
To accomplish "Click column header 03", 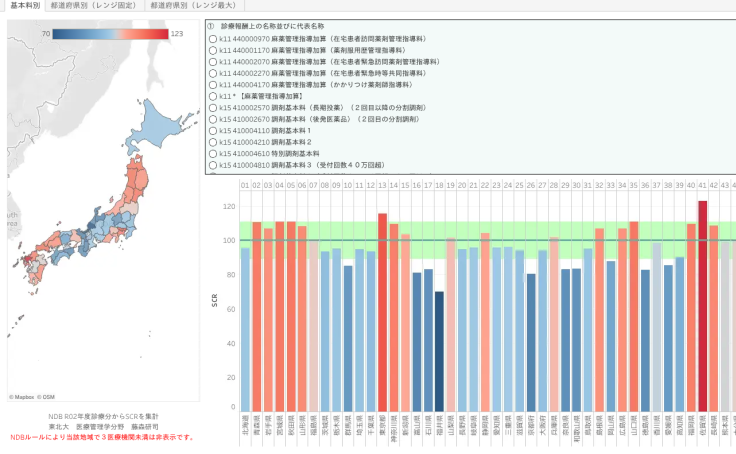I will (x=268, y=185).
